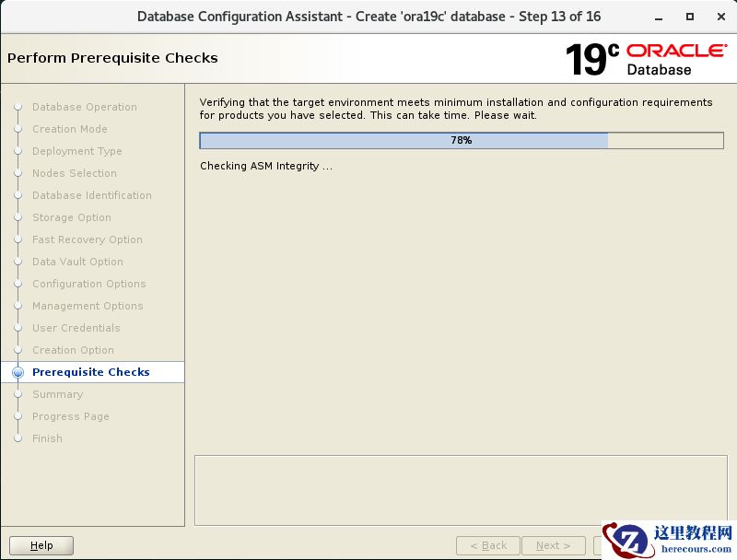Click the 'Checking ASM Integrity ...' status text
Image resolution: width=737 pixels, height=560 pixels.
click(x=266, y=166)
